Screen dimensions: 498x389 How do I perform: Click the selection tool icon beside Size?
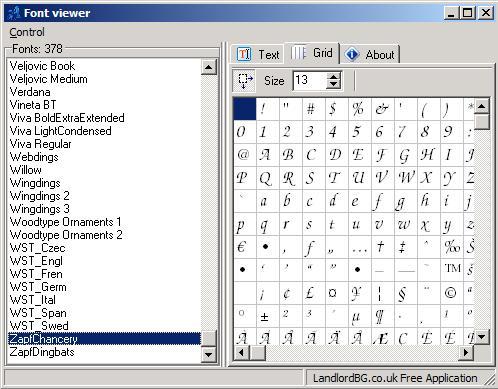pyautogui.click(x=244, y=81)
